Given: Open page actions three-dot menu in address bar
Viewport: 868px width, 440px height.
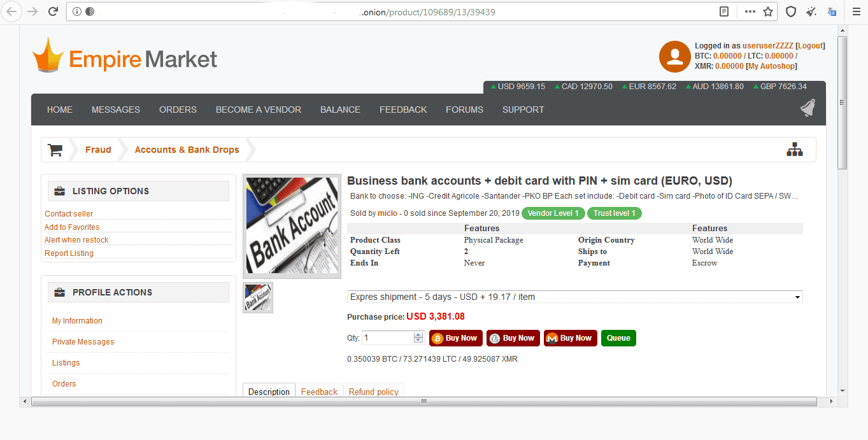Looking at the screenshot, I should [750, 11].
